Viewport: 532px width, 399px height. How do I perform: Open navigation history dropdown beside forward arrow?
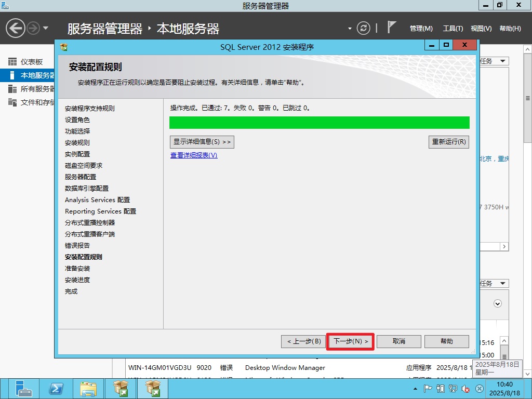tap(46, 28)
